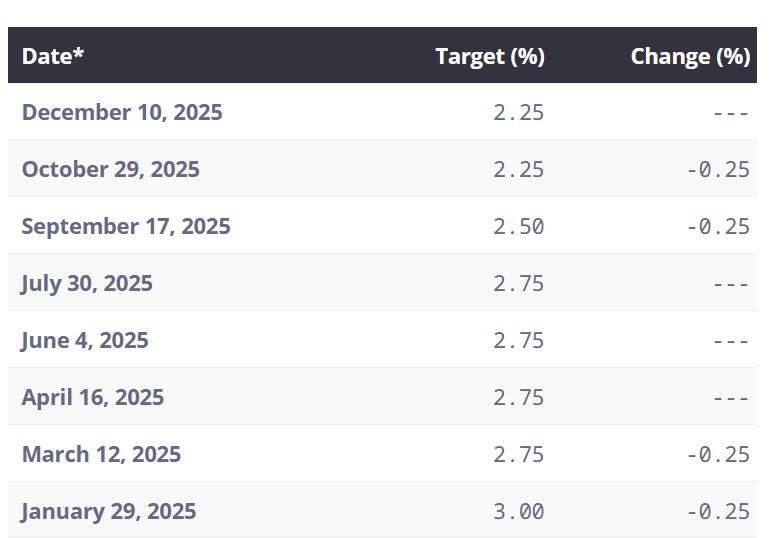Click the Date* column header
This screenshot has height=538, width=771.
[53, 56]
